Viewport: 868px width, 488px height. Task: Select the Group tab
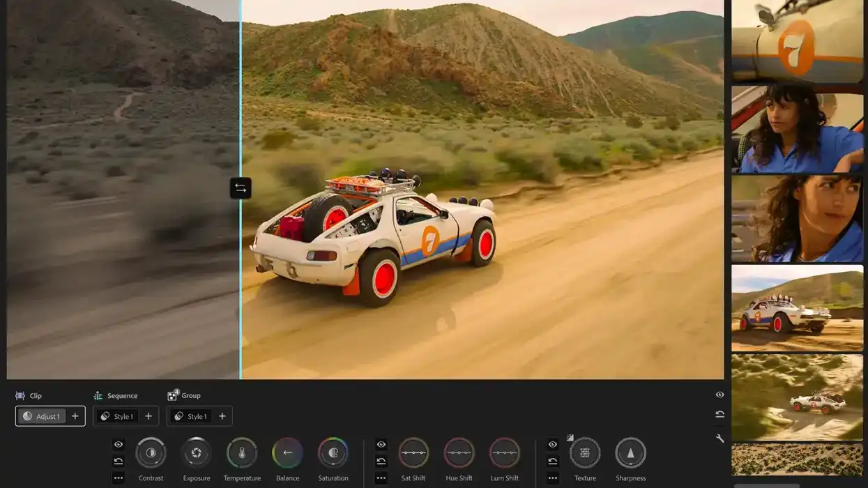pos(184,395)
